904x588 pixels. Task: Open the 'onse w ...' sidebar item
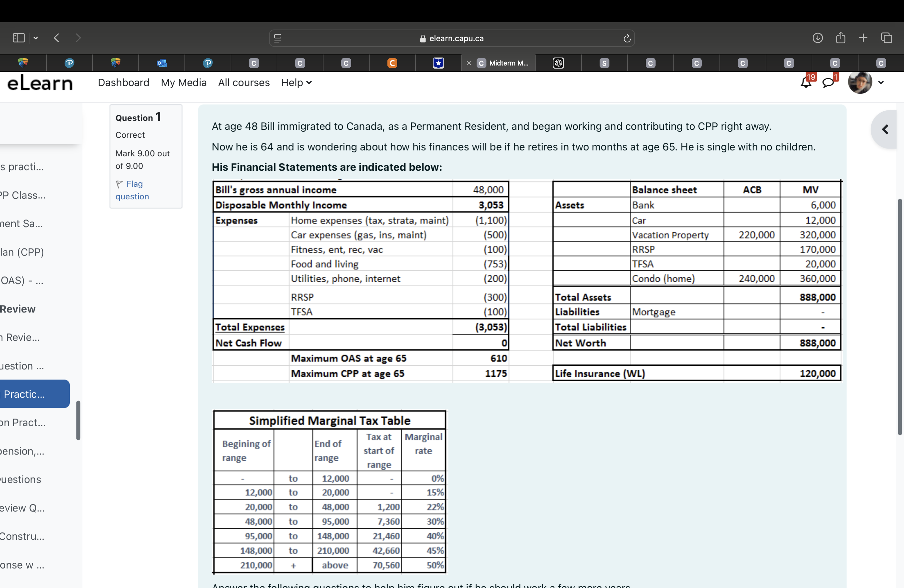coord(22,565)
